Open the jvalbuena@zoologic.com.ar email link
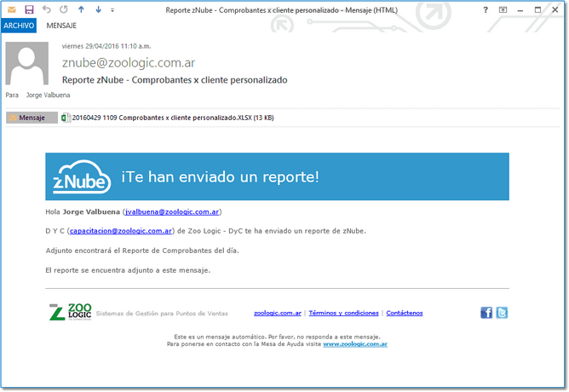Viewport: 569px width, 392px height. 172,211
